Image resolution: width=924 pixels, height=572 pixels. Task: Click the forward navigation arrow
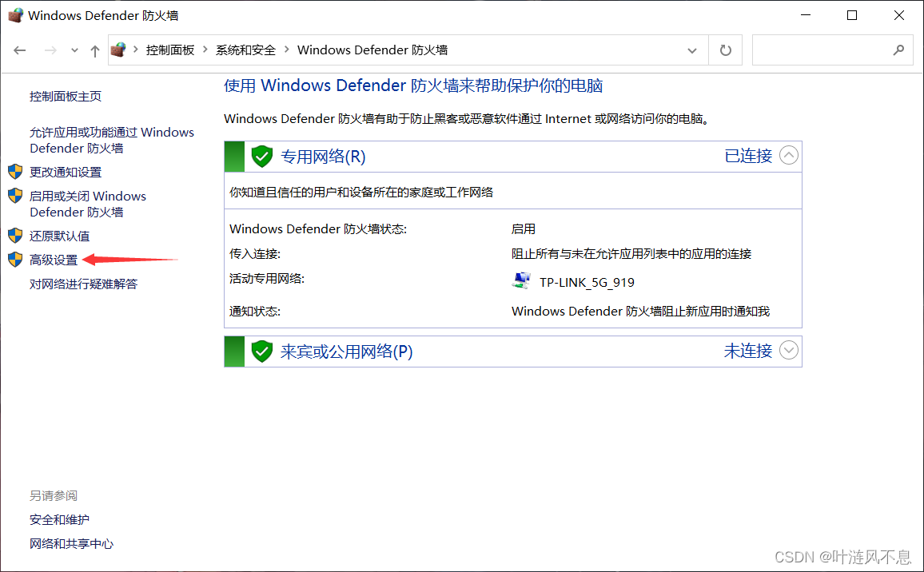click(50, 50)
